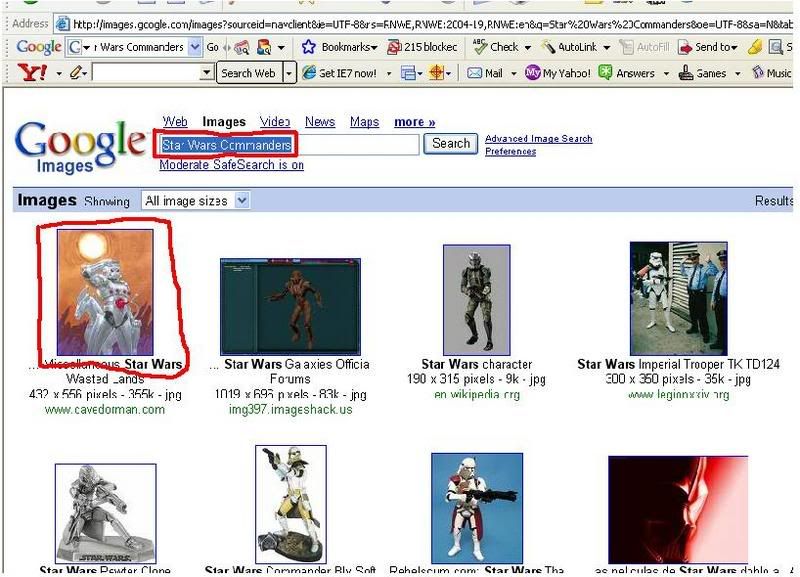Open the Rebelscum clone trooper toy thumbnail
The image size is (800, 577).
477,508
